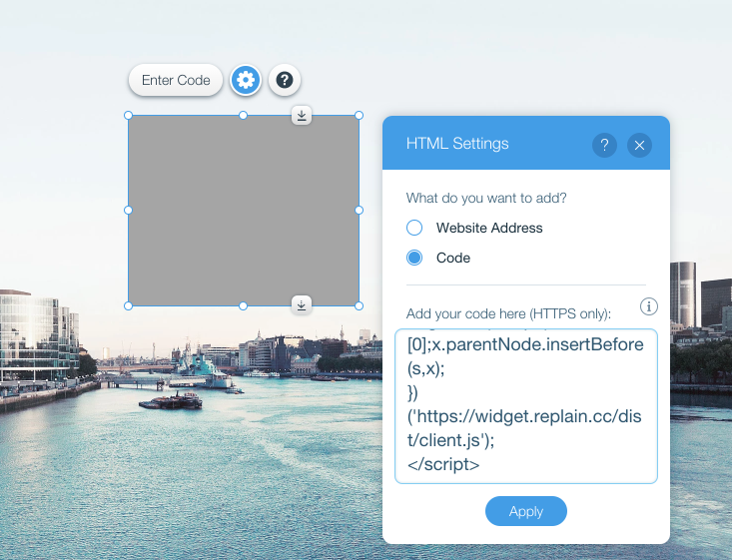
Task: Close the HTML Settings panel
Action: click(x=639, y=145)
